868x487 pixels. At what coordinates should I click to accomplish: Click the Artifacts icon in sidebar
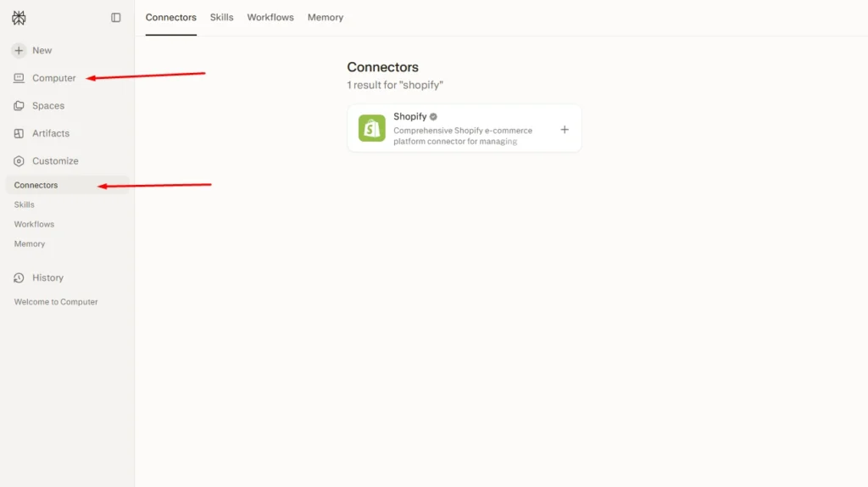(x=19, y=133)
